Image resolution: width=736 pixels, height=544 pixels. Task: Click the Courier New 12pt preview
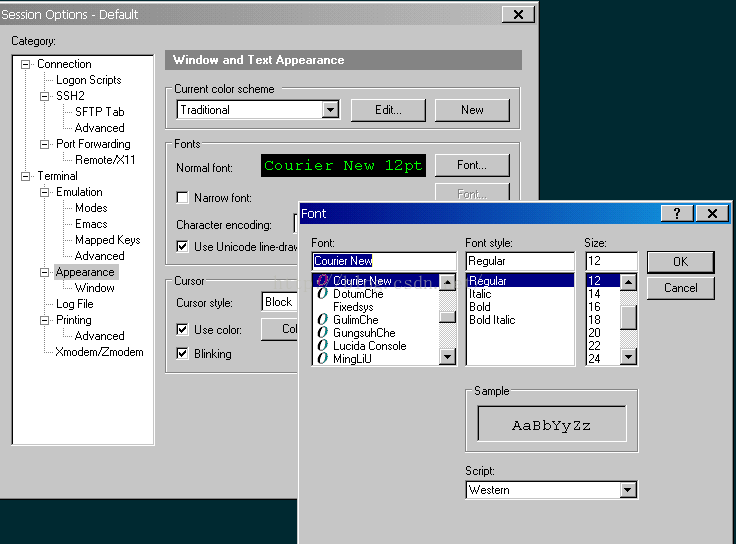[343, 166]
